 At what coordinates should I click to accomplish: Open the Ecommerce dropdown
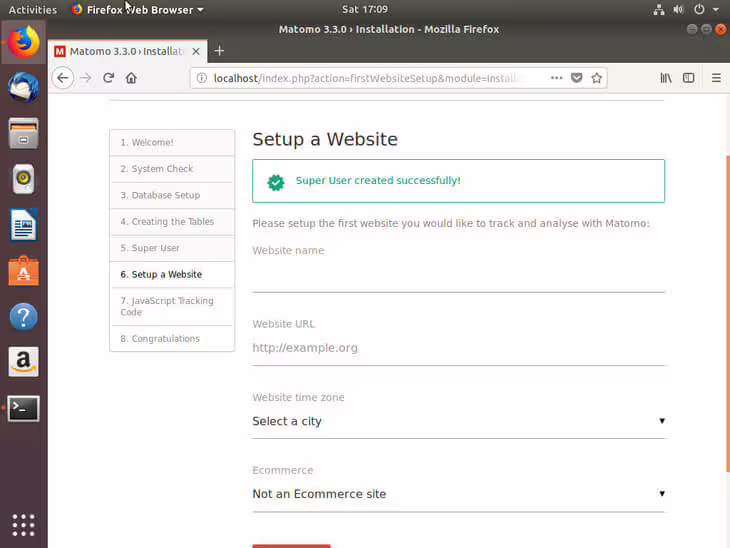459,494
